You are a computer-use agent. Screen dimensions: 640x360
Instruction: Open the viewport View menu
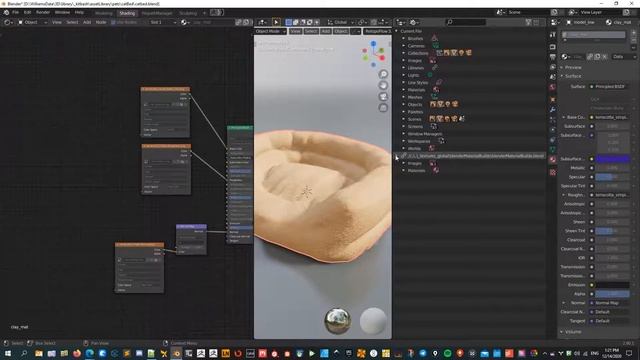295,31
